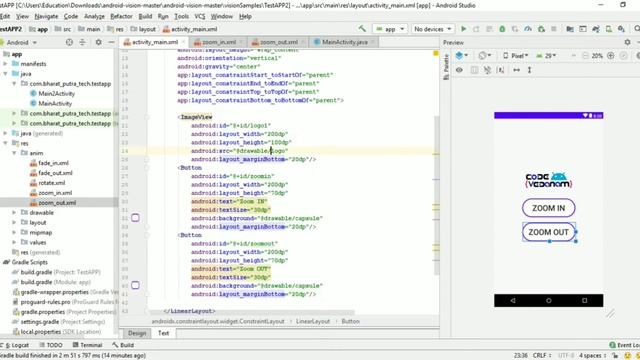Switch to the MainActivity.java editor tab

[344, 42]
